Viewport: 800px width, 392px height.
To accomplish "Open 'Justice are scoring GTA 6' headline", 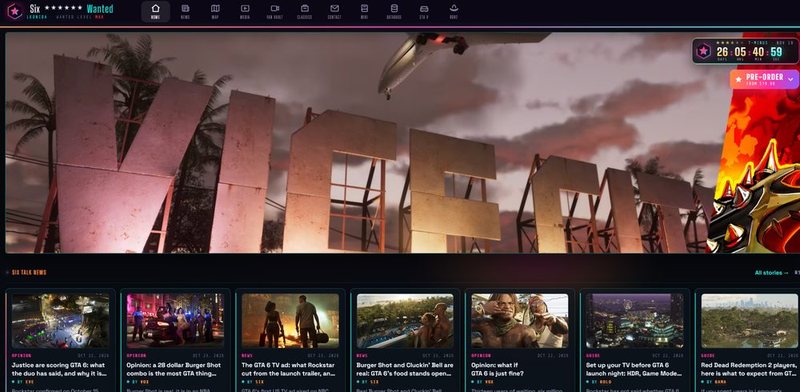I will pos(59,369).
